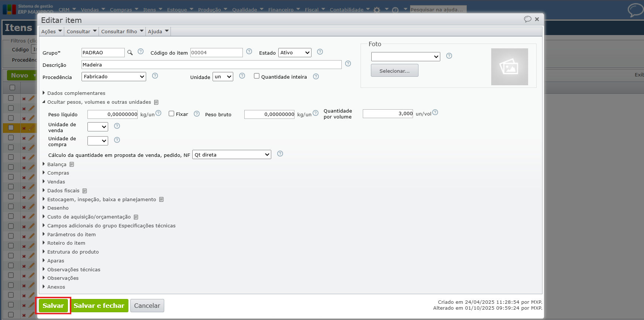Click note icon next to Ocultar pesos section

[x=156, y=102]
